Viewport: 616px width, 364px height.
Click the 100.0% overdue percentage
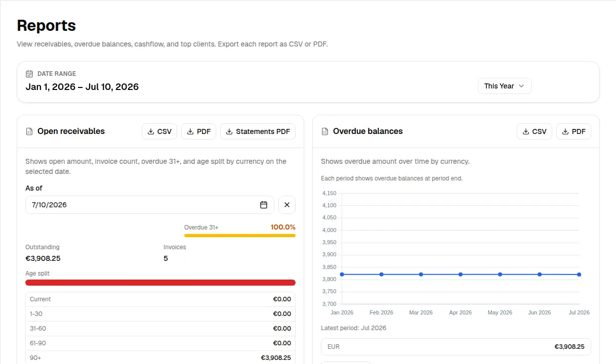click(283, 227)
